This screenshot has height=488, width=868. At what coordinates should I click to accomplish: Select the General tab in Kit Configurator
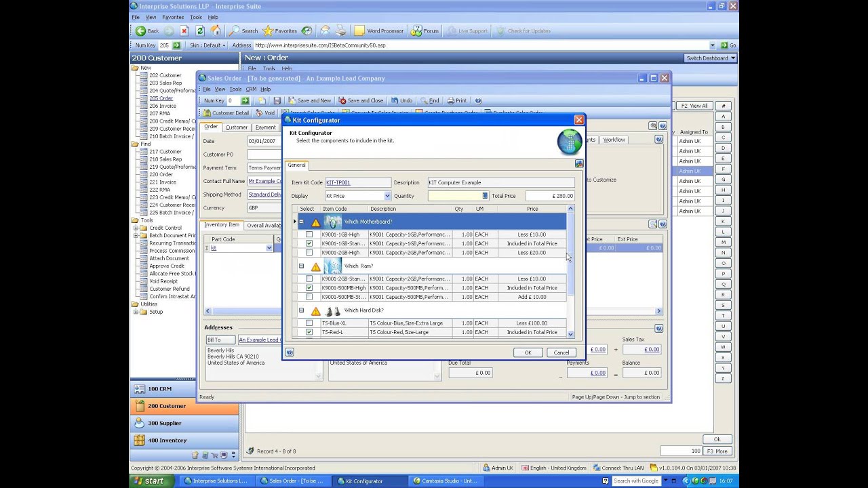click(x=296, y=165)
